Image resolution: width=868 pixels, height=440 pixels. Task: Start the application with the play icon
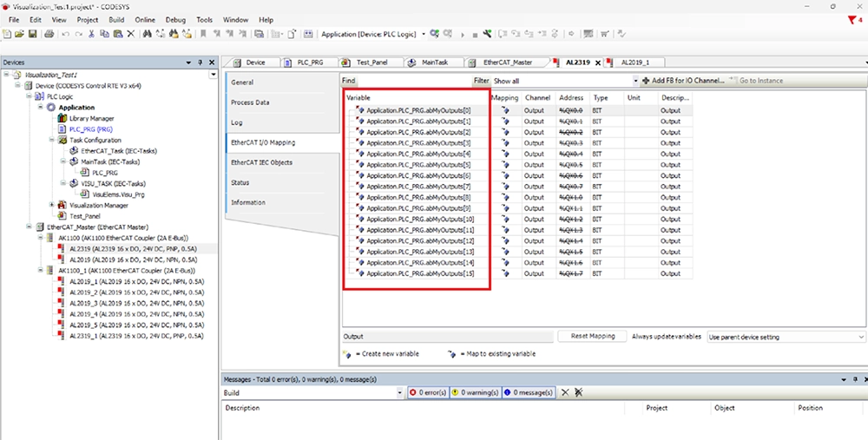click(x=463, y=35)
